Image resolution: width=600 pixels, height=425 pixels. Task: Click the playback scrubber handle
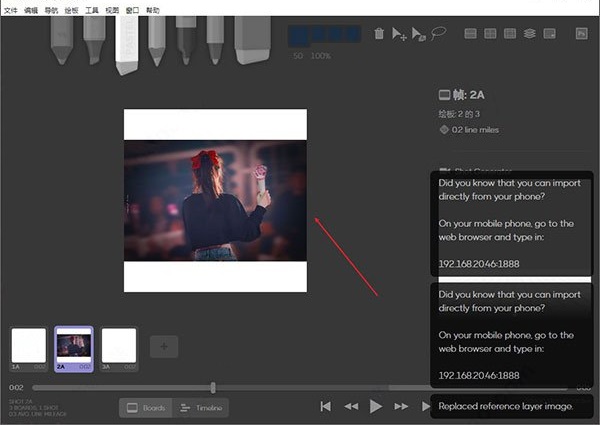[213, 387]
